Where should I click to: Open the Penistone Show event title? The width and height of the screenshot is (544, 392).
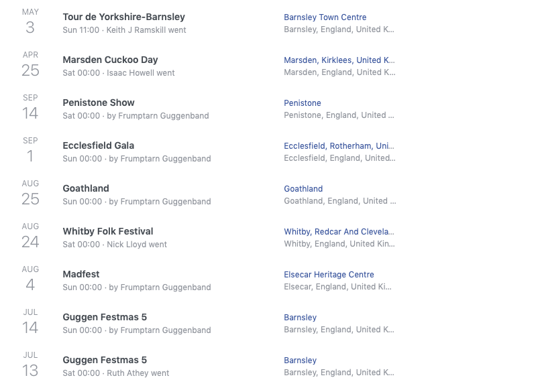99,103
